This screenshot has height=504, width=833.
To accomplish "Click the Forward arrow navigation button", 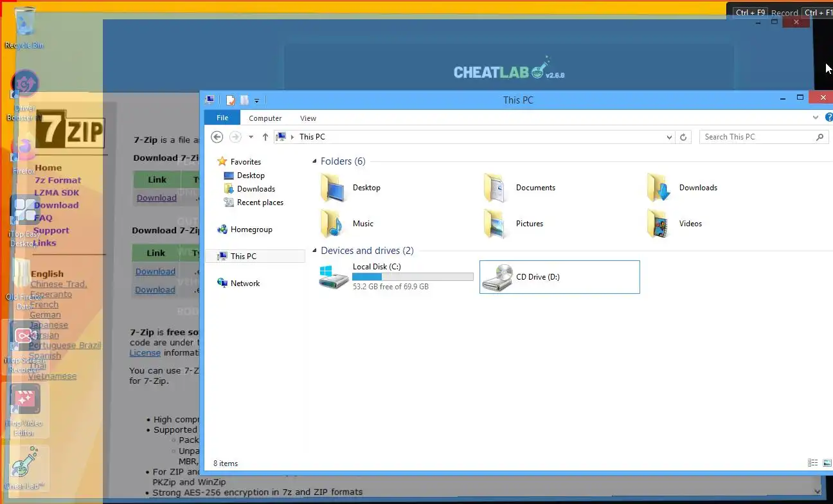I will click(x=235, y=137).
